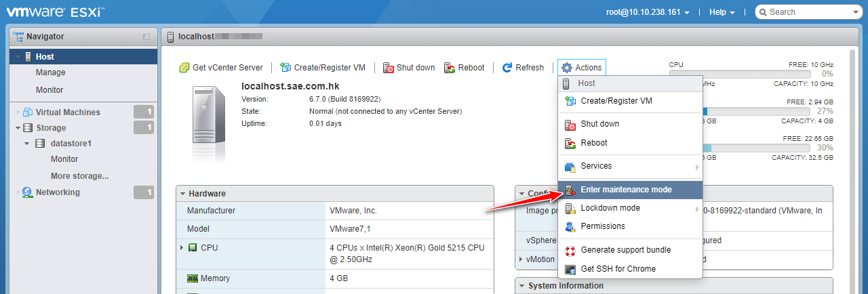Select Enter maintenance mode

click(x=626, y=190)
